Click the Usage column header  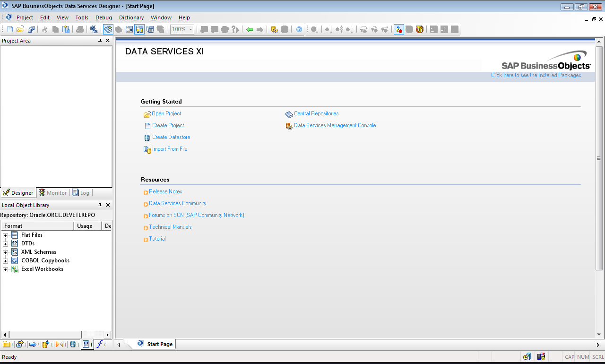point(88,226)
